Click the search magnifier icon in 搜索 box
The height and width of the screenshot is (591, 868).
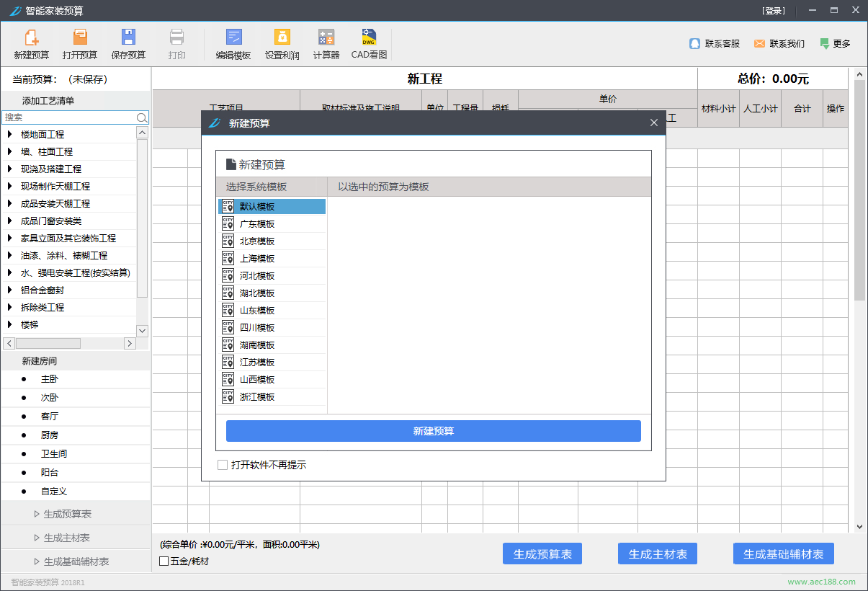(142, 117)
